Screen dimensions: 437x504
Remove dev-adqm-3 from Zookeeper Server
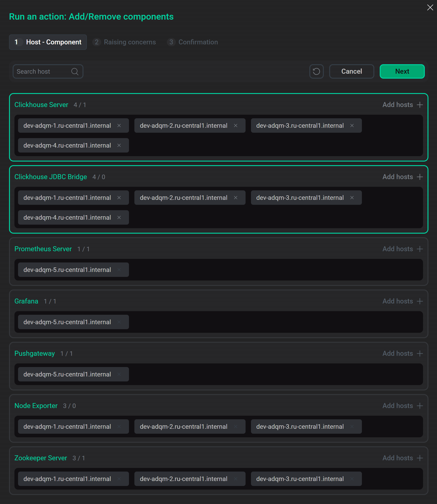click(x=352, y=479)
